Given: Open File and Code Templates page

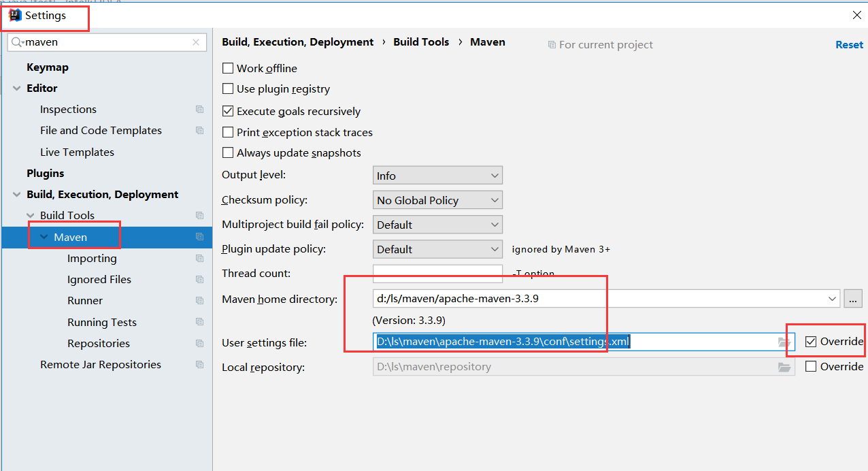Looking at the screenshot, I should click(x=101, y=131).
